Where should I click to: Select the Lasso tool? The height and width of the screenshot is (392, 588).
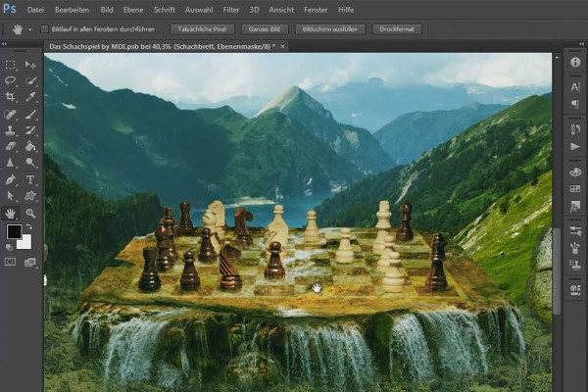point(10,80)
